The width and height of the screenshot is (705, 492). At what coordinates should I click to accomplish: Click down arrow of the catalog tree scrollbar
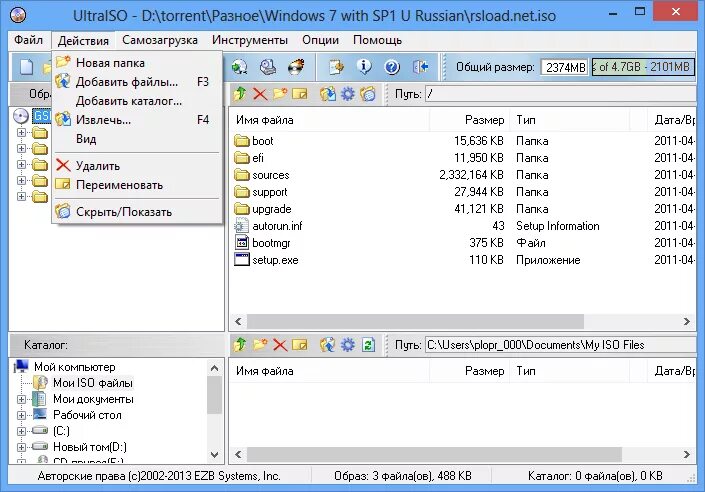click(214, 455)
